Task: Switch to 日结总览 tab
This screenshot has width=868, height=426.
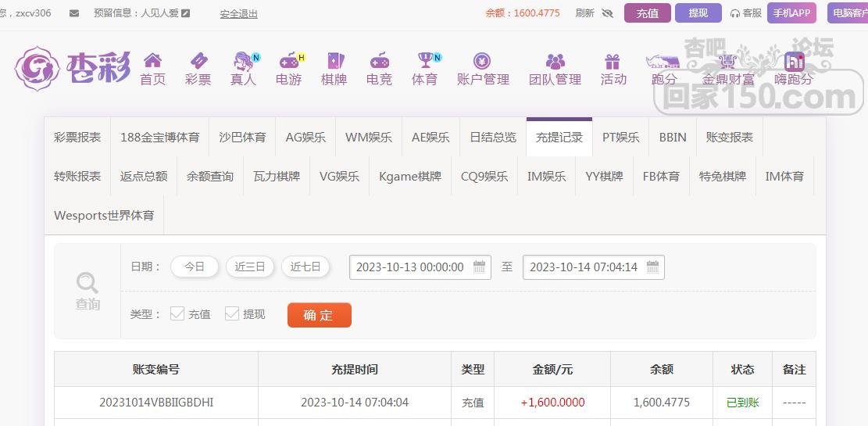Action: tap(493, 138)
